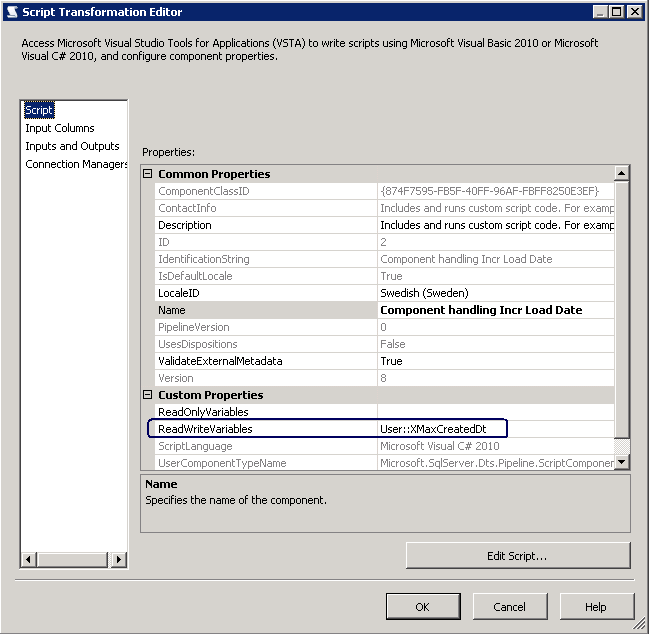Select the ReadOnlyVariables property row

click(203, 412)
